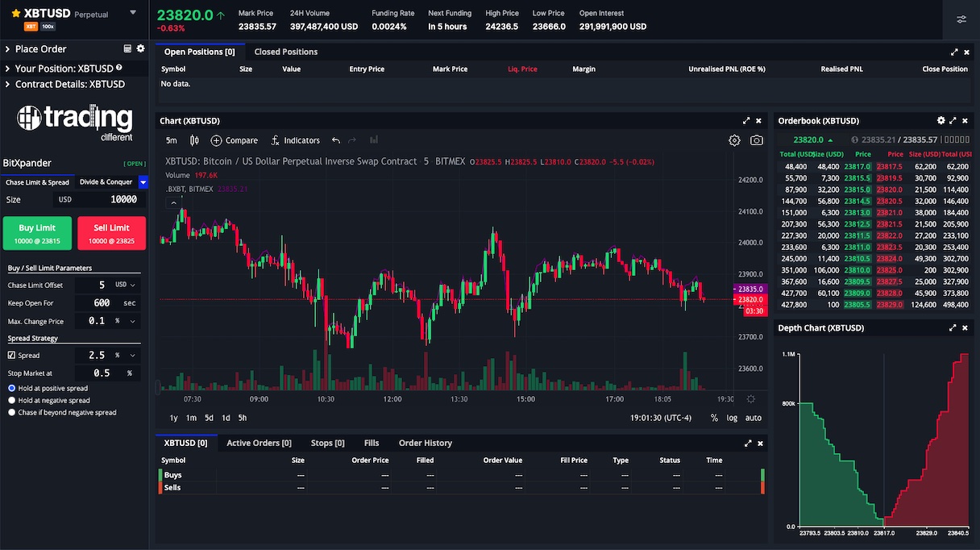The image size is (980, 550).
Task: Open the chart settings gear
Action: [734, 140]
